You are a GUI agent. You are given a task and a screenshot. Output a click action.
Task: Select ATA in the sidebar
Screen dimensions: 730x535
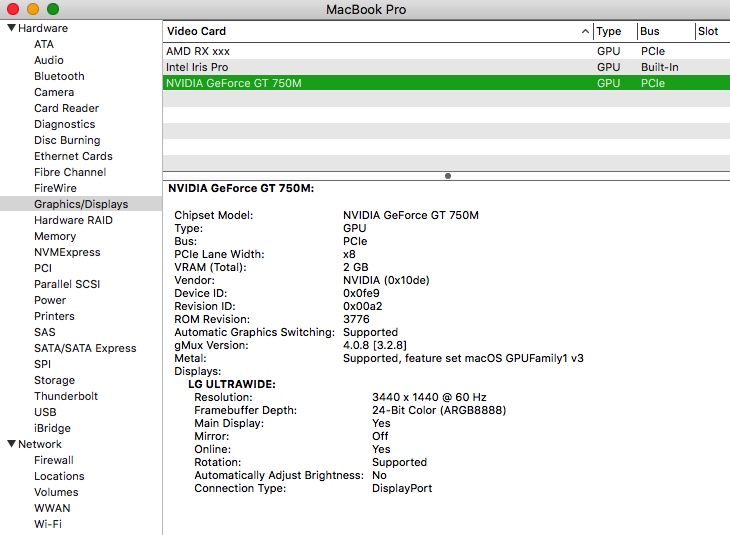44,44
